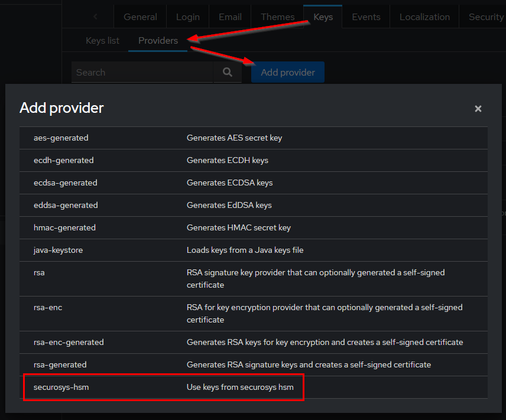Switch to the Keys list sub-tab

[x=102, y=40]
